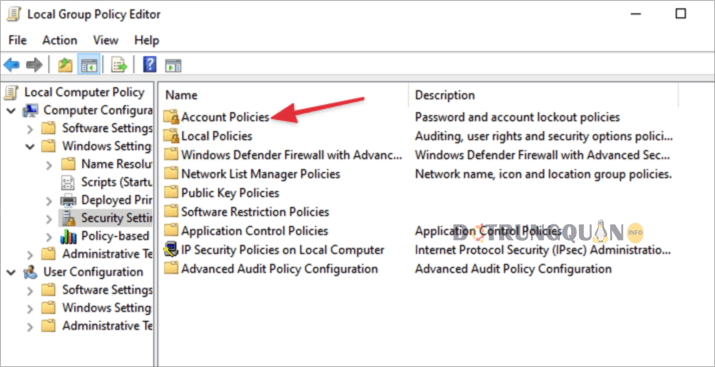Click the Application Control Policies folder icon
This screenshot has width=715, height=367.
pos(171,230)
